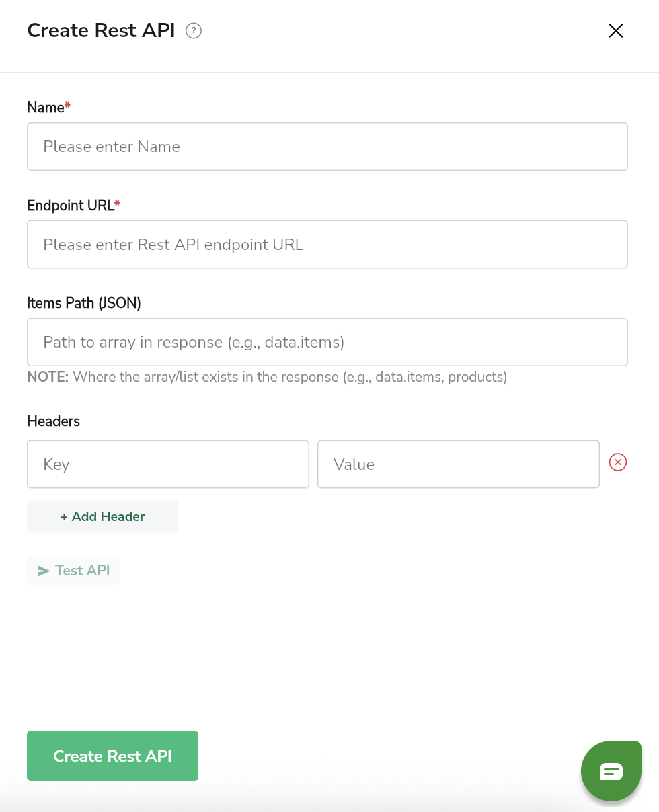659x812 pixels.
Task: Click the Headers section label
Action: pyautogui.click(x=53, y=421)
